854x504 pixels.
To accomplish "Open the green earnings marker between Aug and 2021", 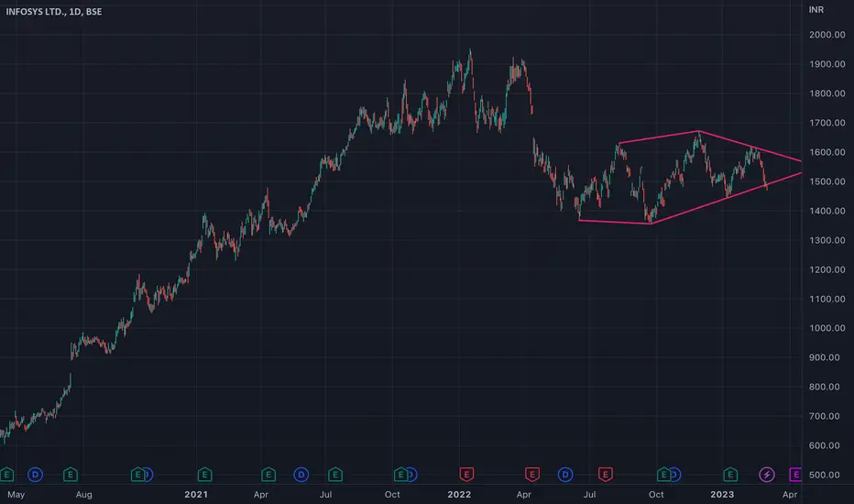I will click(x=137, y=475).
